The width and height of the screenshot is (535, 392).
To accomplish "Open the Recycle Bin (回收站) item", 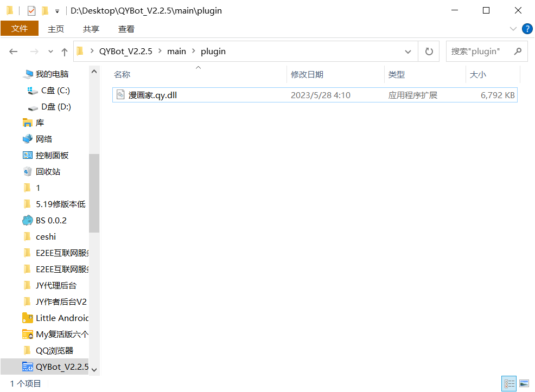I will [x=48, y=172].
